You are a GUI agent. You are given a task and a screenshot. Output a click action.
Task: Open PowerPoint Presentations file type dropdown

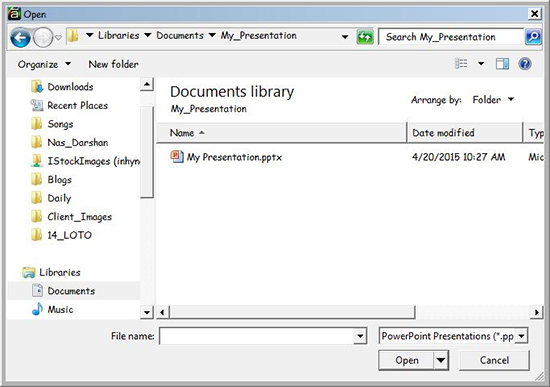pyautogui.click(x=453, y=336)
